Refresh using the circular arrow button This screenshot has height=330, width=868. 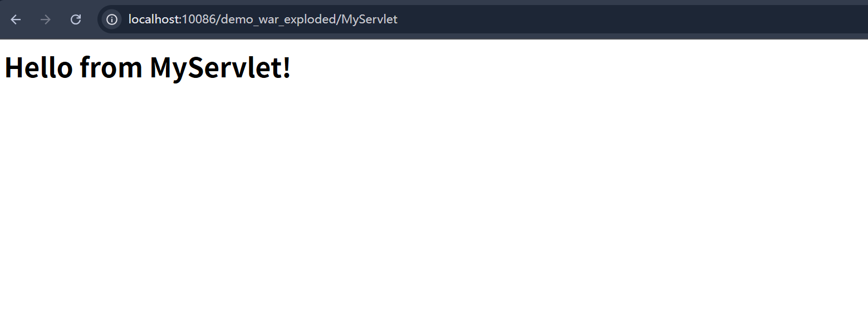click(76, 19)
